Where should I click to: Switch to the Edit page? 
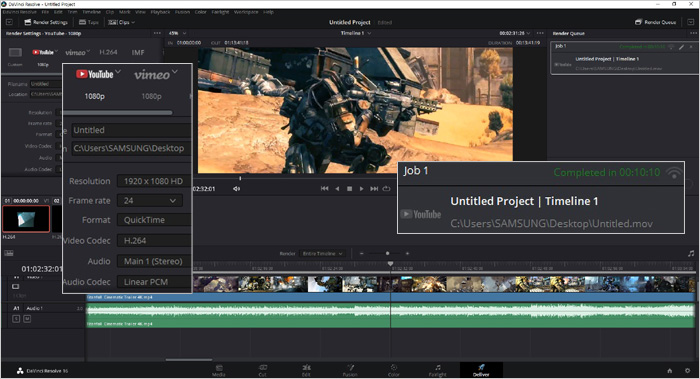pyautogui.click(x=306, y=370)
